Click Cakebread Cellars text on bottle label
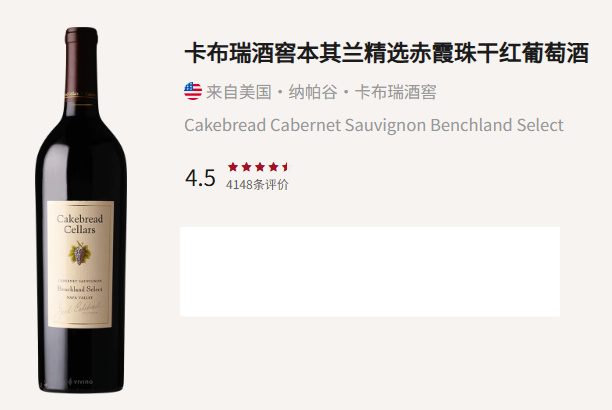 (x=80, y=224)
